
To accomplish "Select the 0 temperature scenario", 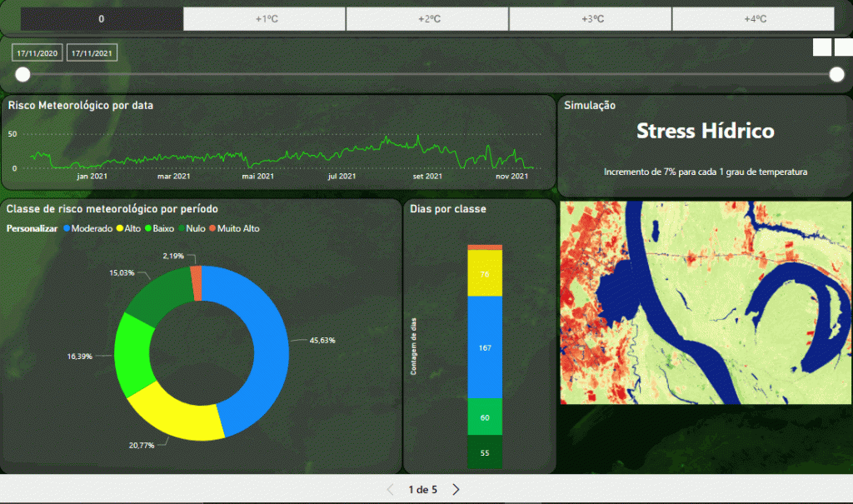I will click(x=102, y=19).
